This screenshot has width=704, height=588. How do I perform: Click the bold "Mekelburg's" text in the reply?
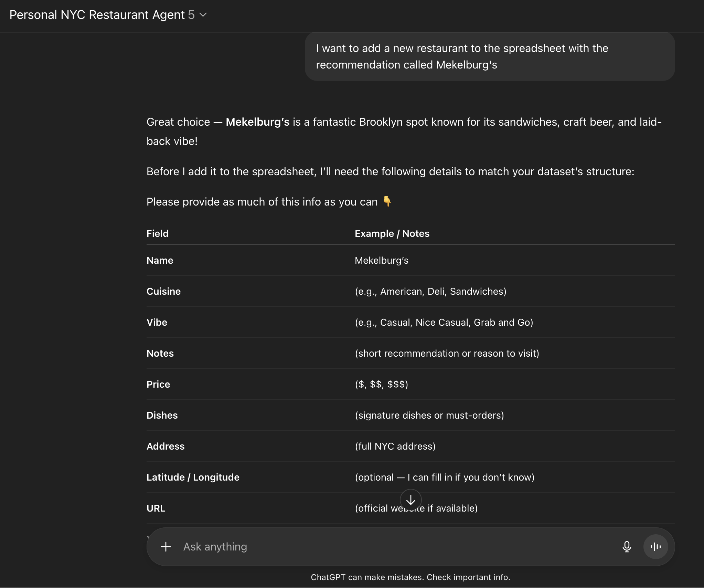coord(257,122)
